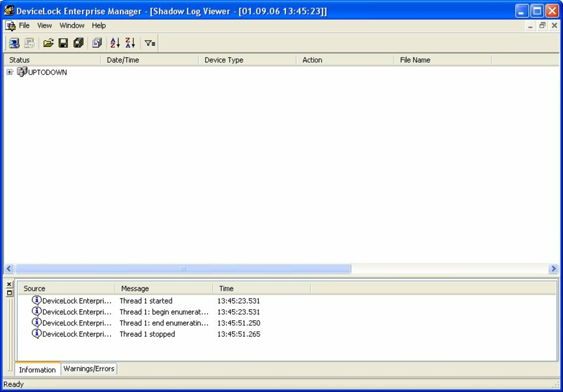Click the Device Type column header
The height and width of the screenshot is (392, 563).
click(224, 59)
